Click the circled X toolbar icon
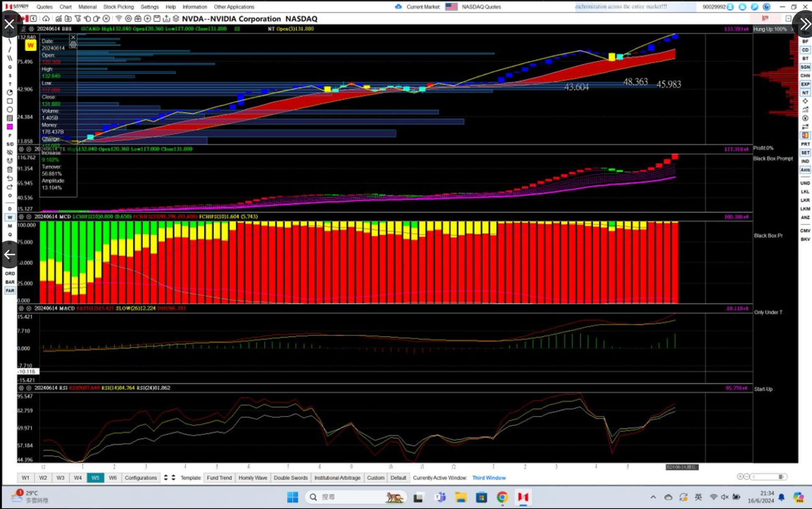 (107, 19)
